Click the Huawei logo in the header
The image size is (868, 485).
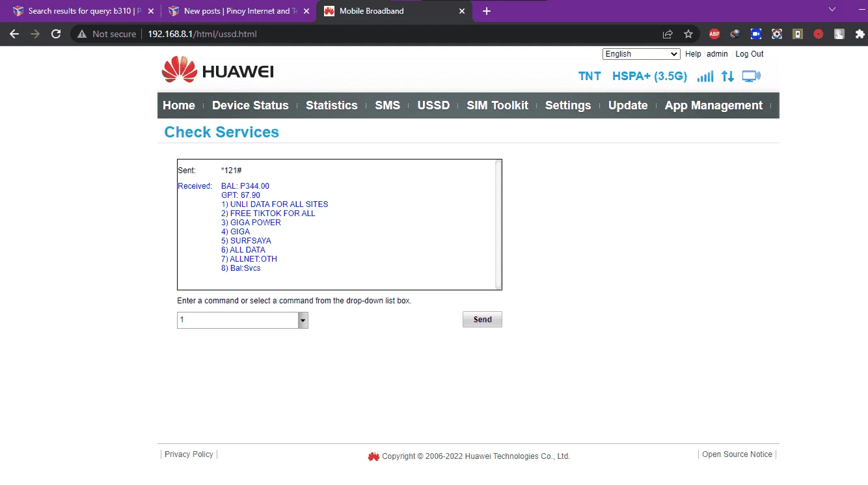[x=217, y=70]
